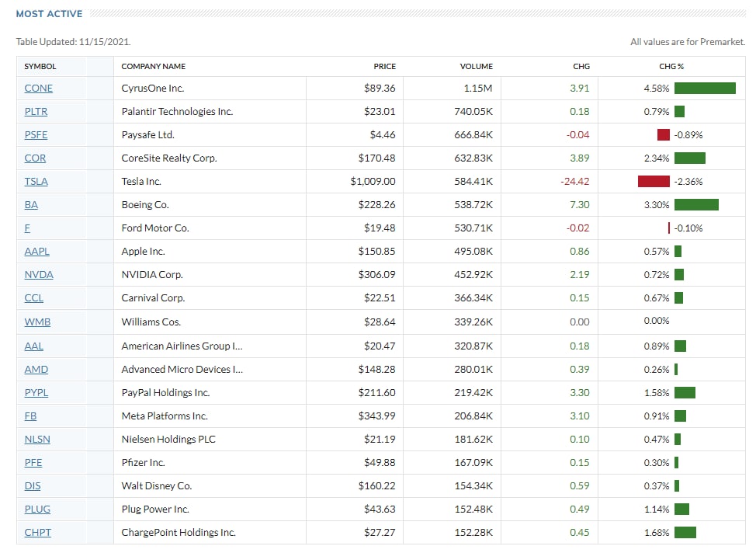Open the NVDA ticker link
Screen dimensions: 756x553
[x=39, y=275]
